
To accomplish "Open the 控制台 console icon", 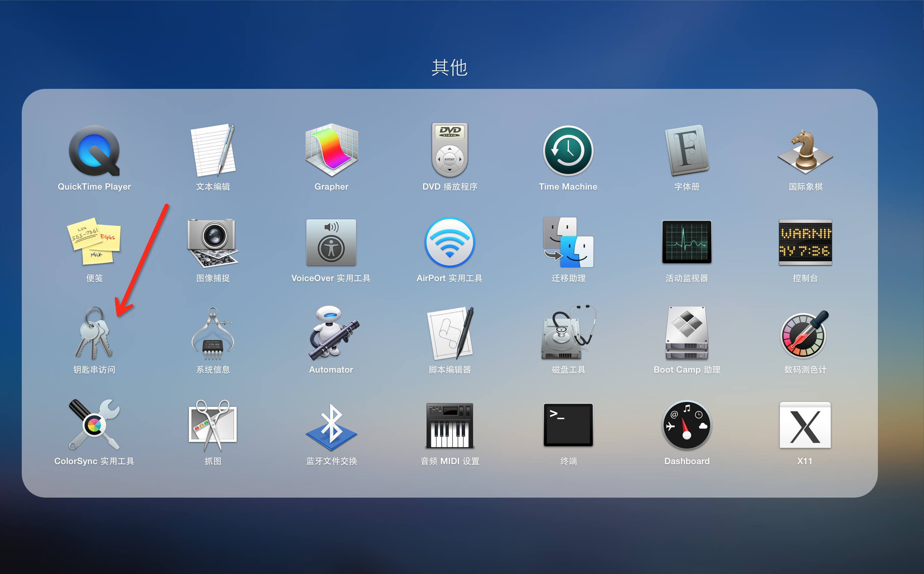I will [x=805, y=242].
